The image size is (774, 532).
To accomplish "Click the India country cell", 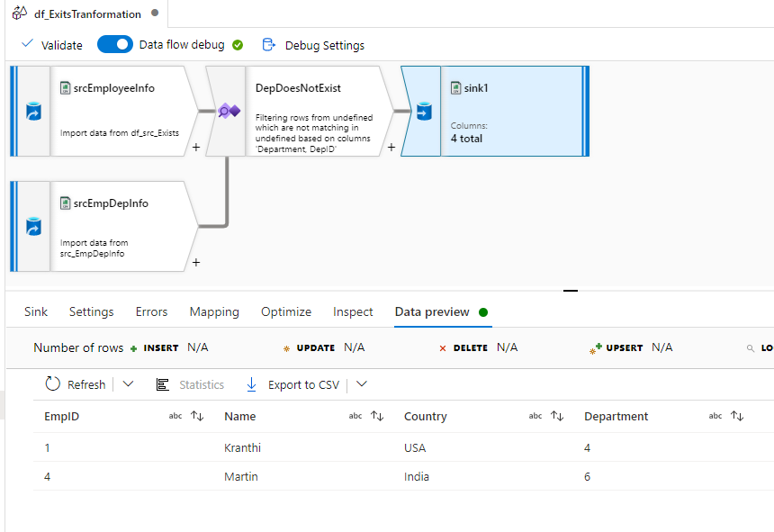I will click(417, 476).
